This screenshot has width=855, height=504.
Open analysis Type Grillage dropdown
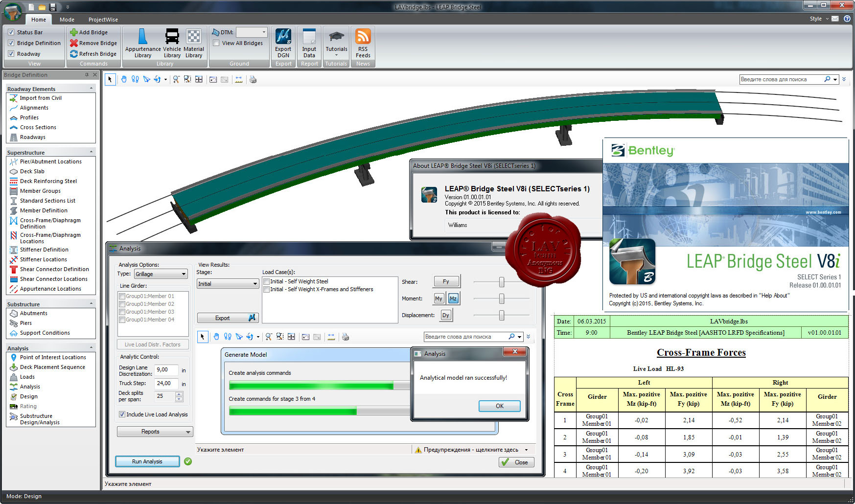pos(161,274)
